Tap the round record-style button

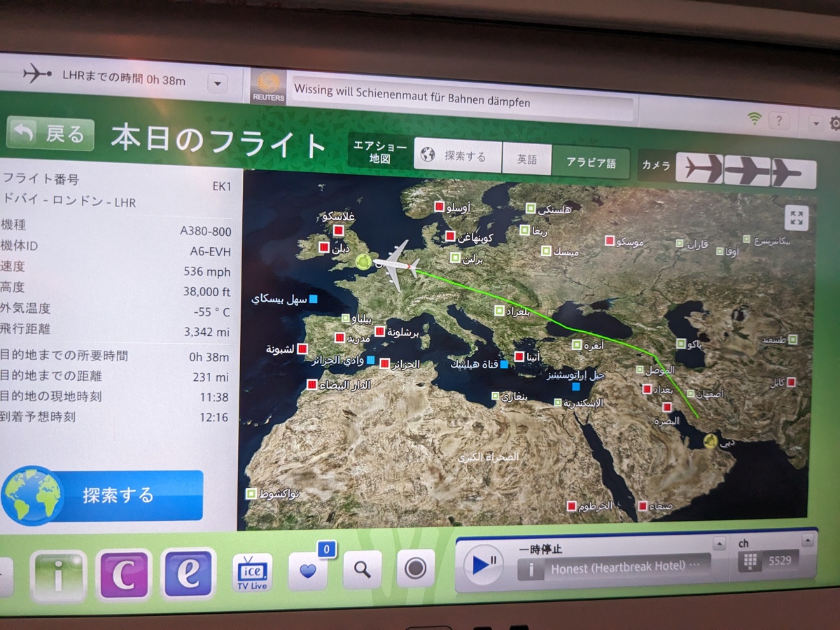[x=415, y=568]
